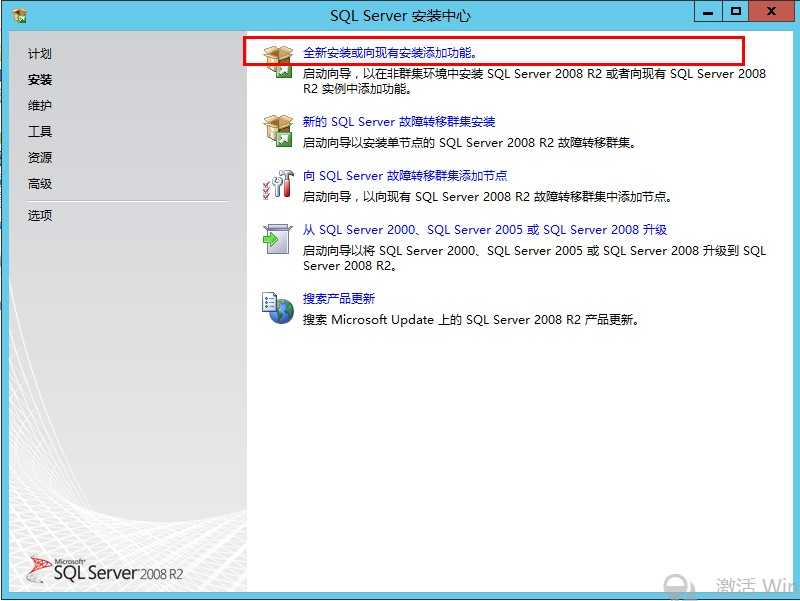Open 全新安装或向现有安装添加功能 link
The image size is (800, 601).
point(390,53)
